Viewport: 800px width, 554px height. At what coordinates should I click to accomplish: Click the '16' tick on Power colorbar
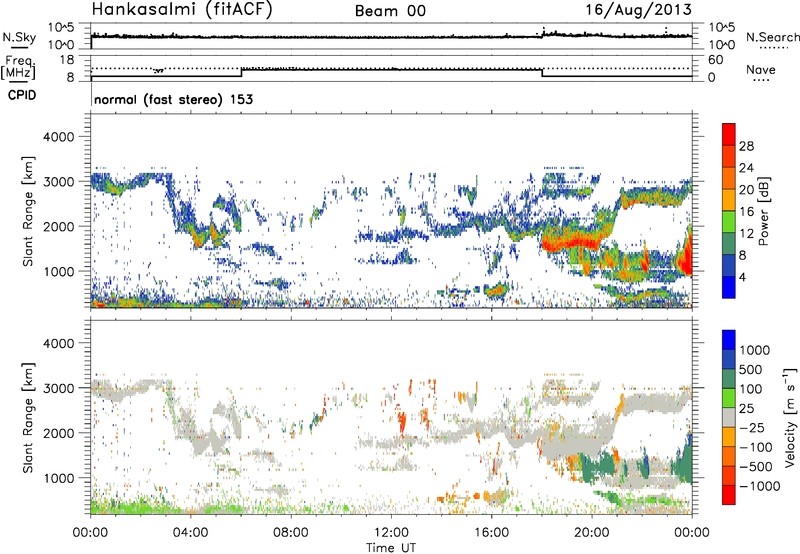(x=746, y=212)
